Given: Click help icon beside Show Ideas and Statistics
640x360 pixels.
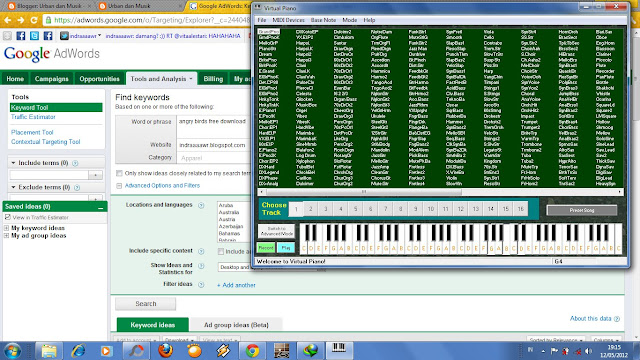Looking at the screenshot, I should (x=201, y=266).
